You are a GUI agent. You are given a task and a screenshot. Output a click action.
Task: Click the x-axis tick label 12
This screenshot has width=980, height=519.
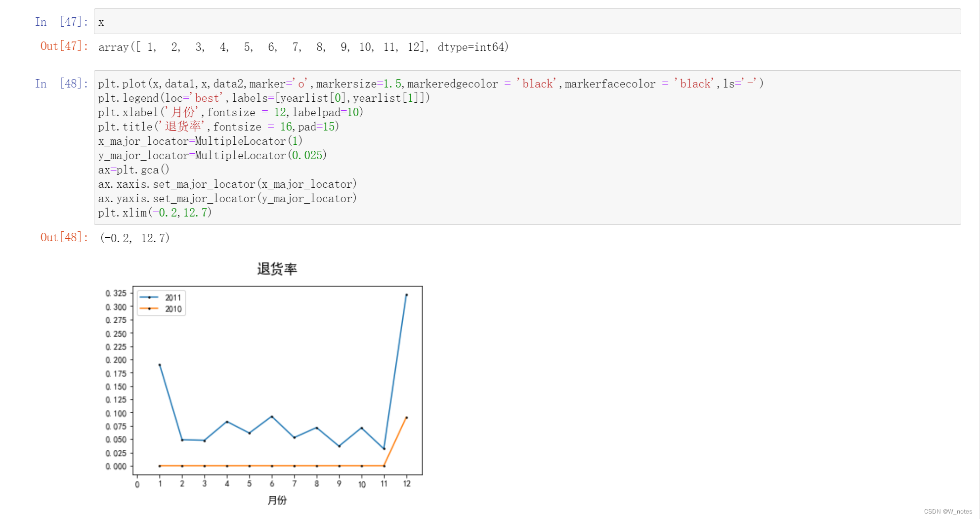[x=407, y=484]
